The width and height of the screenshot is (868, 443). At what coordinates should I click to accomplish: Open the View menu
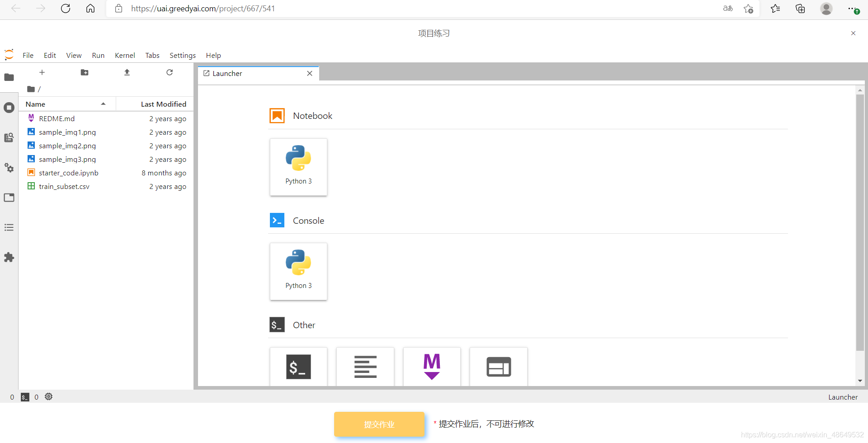(x=74, y=55)
